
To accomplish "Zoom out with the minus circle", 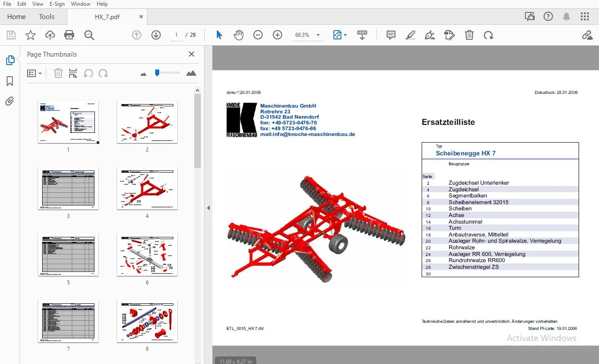I will [x=258, y=35].
